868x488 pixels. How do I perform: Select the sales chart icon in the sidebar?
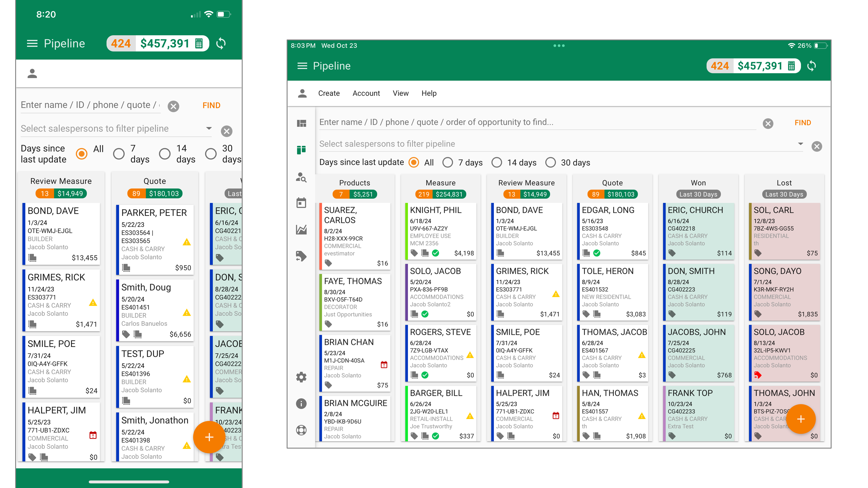302,229
